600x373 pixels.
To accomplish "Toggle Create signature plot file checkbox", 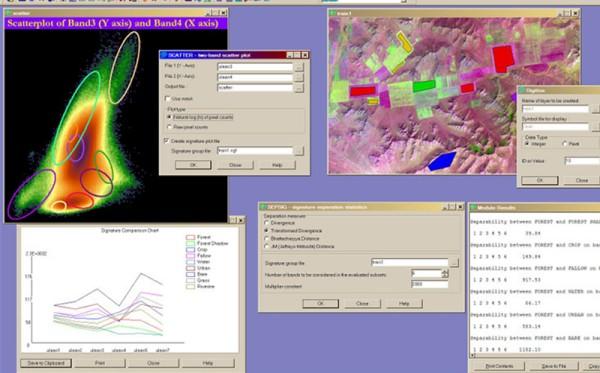I will [166, 141].
